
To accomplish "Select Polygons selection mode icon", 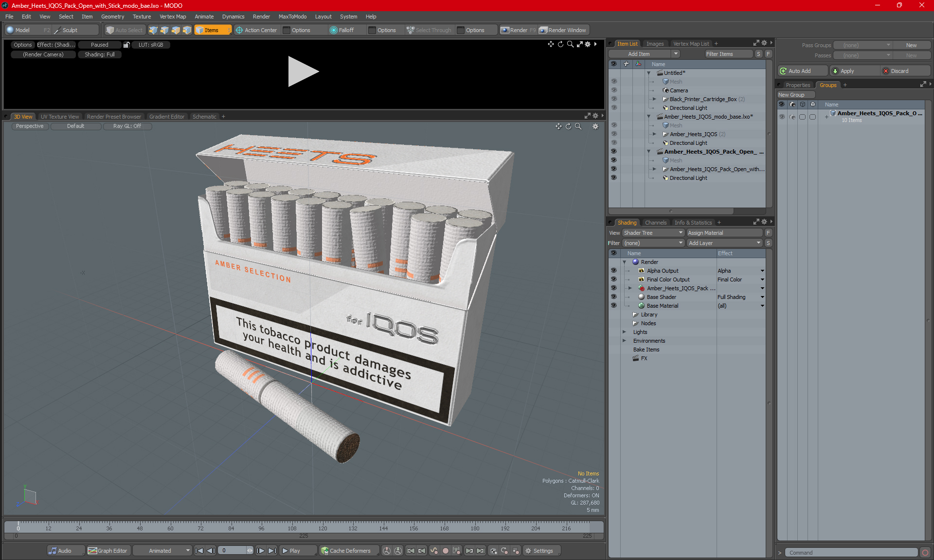I will 176,30.
